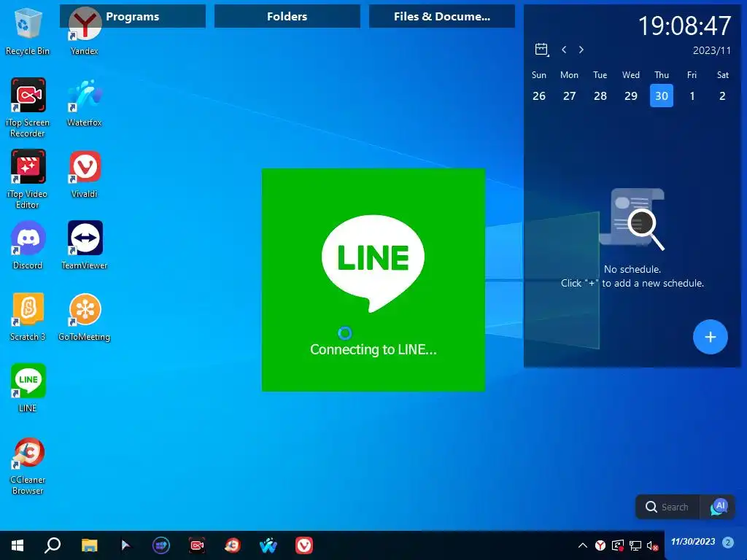Viewport: 747px width, 560px height.
Task: Open notification center badge showing 2
Action: pyautogui.click(x=728, y=542)
